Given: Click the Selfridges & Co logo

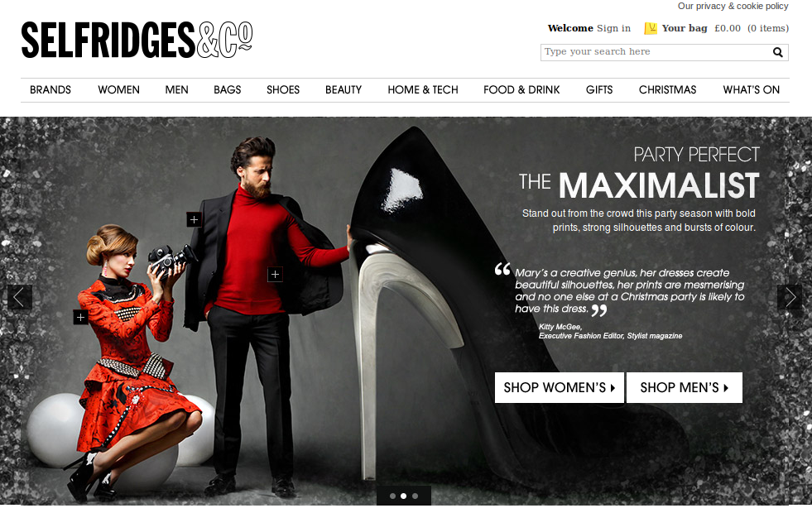Looking at the screenshot, I should click(137, 40).
